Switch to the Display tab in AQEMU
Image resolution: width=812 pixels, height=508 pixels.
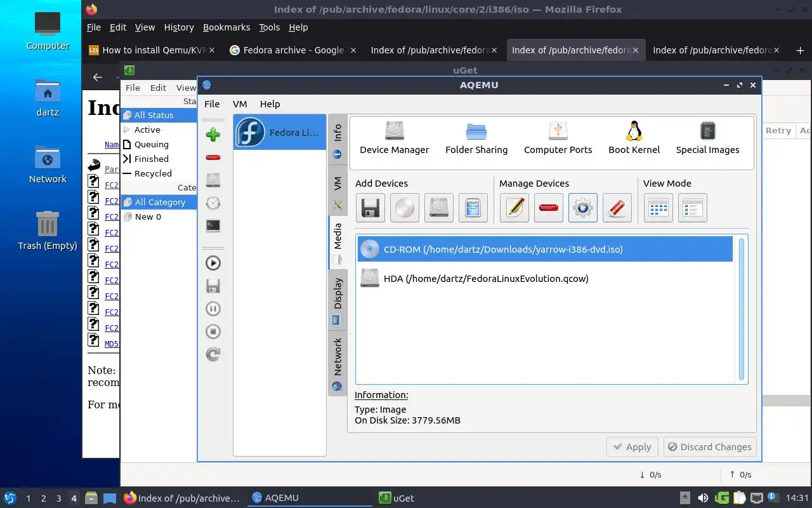[337, 300]
